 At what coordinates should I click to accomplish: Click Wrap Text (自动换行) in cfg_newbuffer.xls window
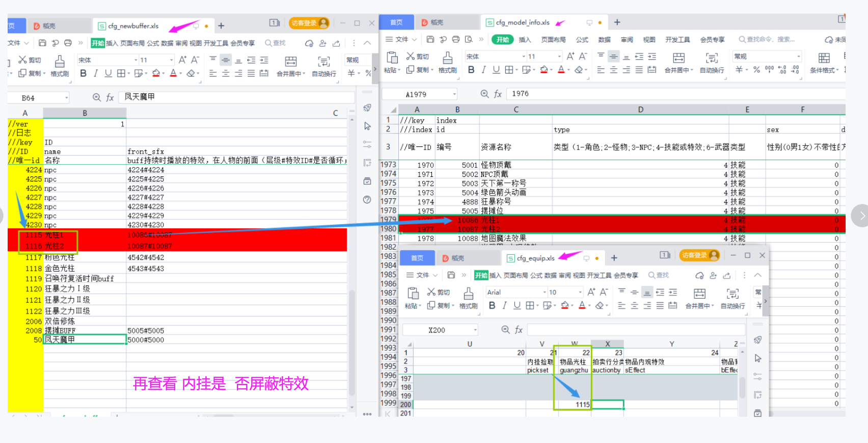click(x=324, y=66)
